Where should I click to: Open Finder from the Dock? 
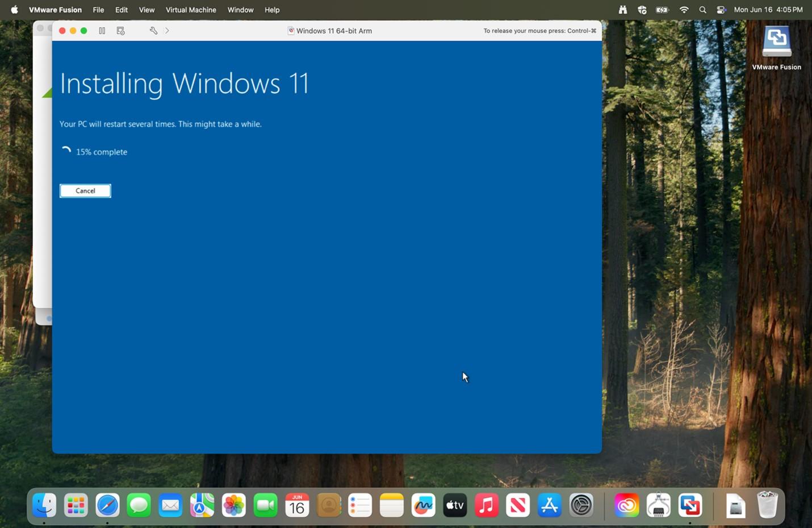[x=44, y=505]
